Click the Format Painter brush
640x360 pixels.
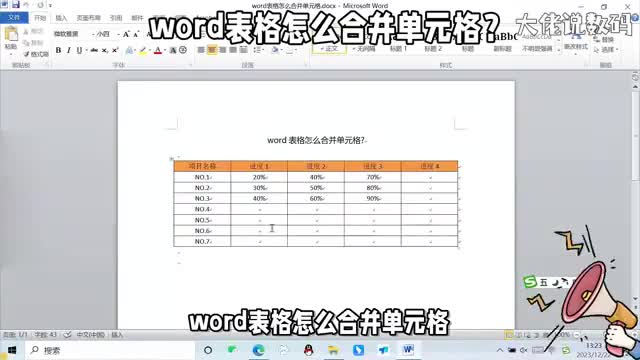pos(36,54)
